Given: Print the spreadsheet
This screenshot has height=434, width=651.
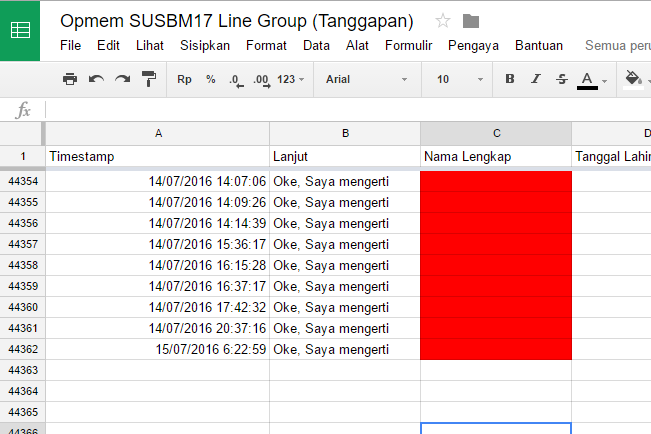Looking at the screenshot, I should coord(70,79).
